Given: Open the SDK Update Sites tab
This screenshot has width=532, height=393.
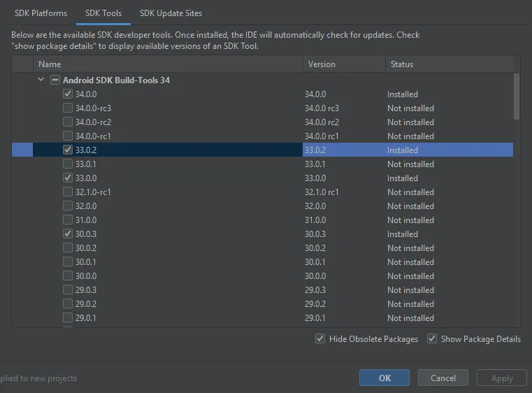Looking at the screenshot, I should (171, 13).
